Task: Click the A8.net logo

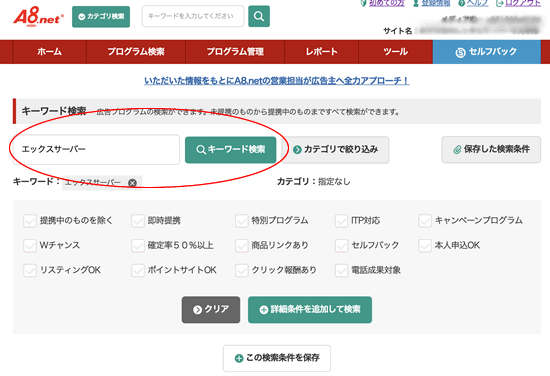Action: (39, 16)
